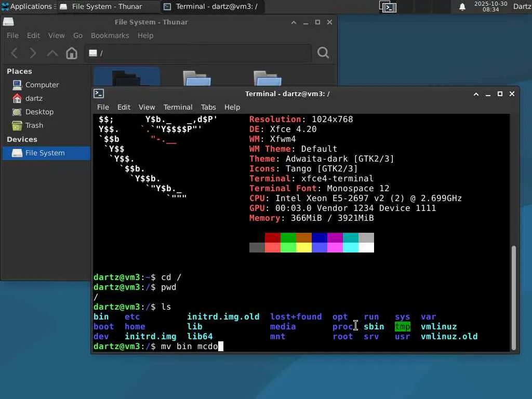Image resolution: width=532 pixels, height=399 pixels.
Task: Click the Thunar window drive icon in titlebar
Action: pos(8,22)
